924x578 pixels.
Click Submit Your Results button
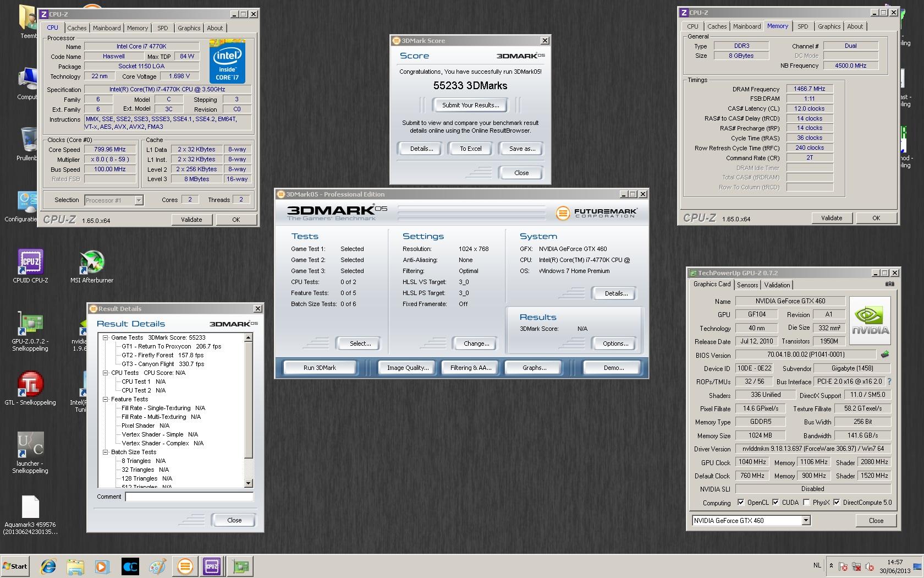(471, 105)
